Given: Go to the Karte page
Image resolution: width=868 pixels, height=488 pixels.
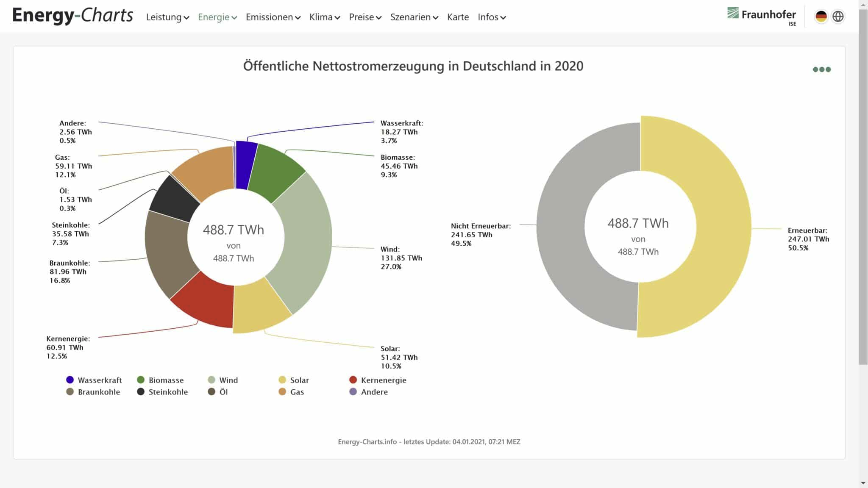Looking at the screenshot, I should 458,17.
